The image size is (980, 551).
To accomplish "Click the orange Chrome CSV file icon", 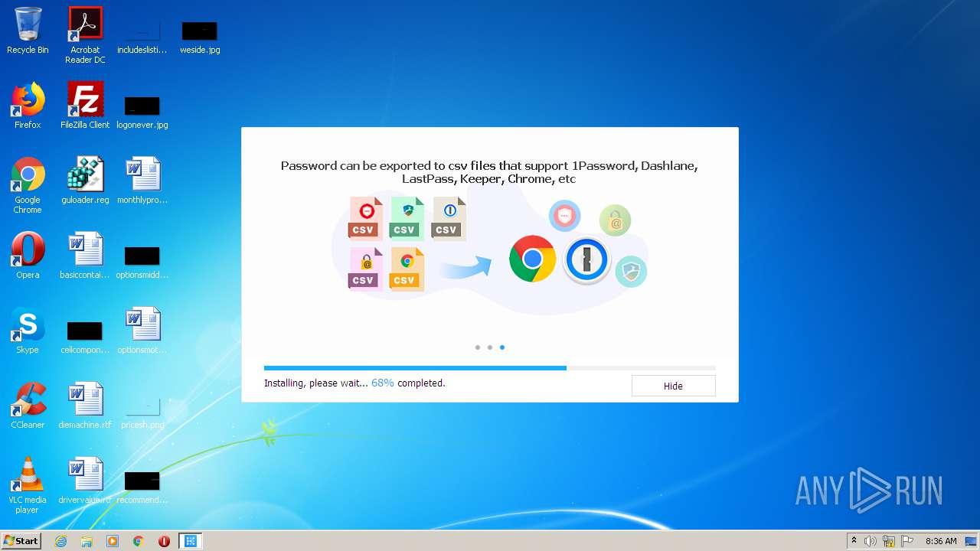I will pos(407,269).
